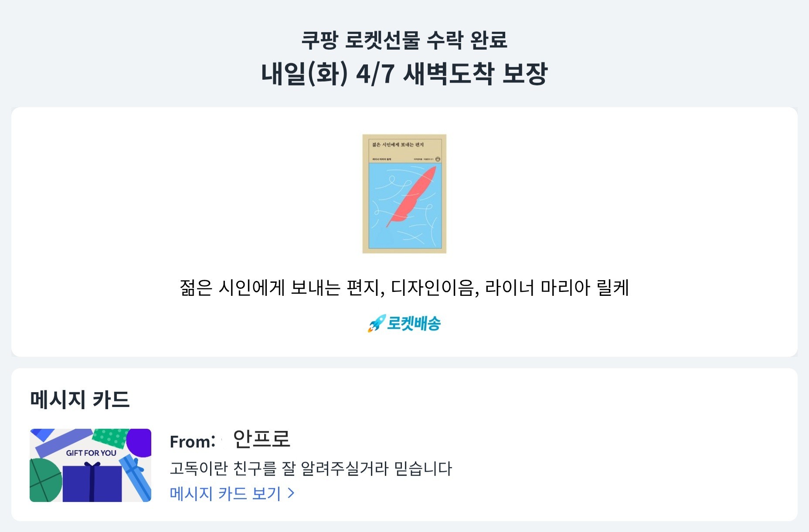Click the 메시지 카드 section heading
The image size is (809, 532).
tap(80, 400)
